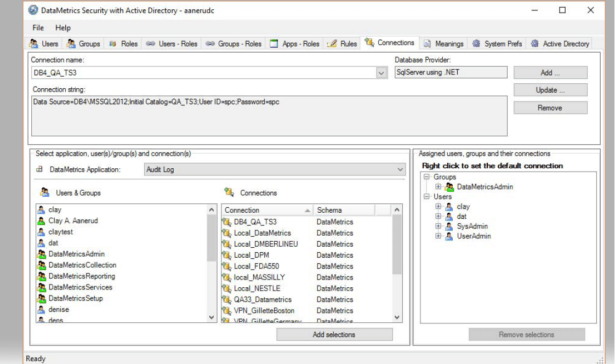The image size is (615, 364).
Task: Click the DataMetricsAdmin group icon in assigned tree
Action: (449, 187)
